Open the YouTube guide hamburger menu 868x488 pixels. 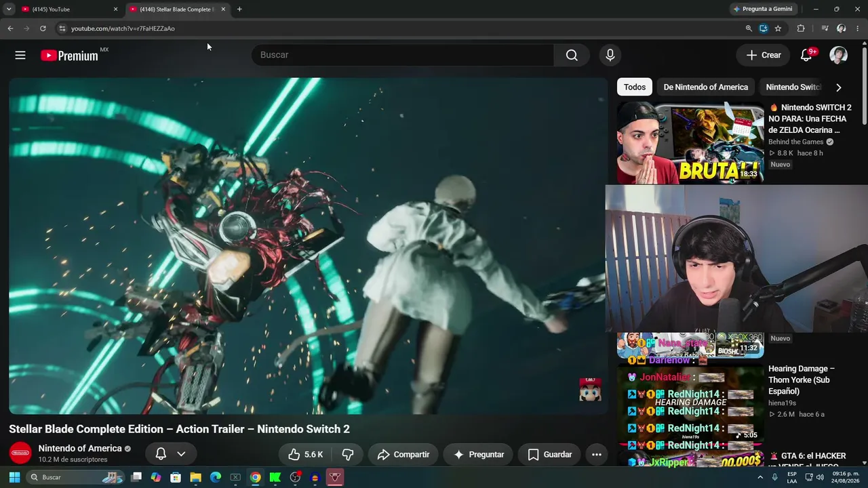pyautogui.click(x=20, y=55)
